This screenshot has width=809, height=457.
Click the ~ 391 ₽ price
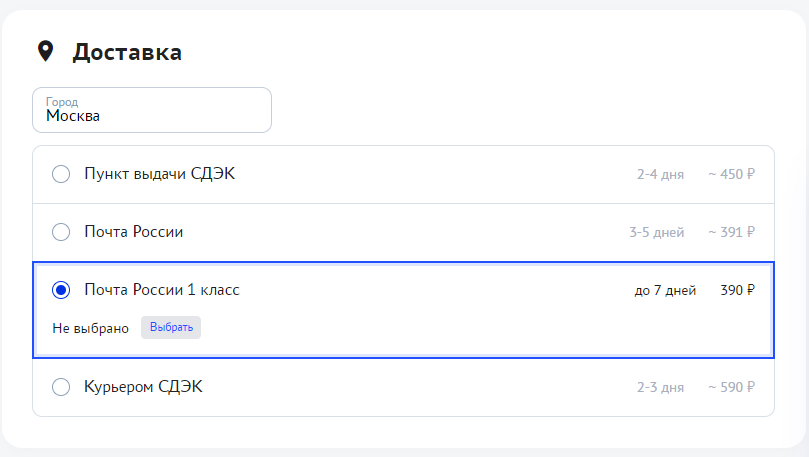pyautogui.click(x=731, y=232)
